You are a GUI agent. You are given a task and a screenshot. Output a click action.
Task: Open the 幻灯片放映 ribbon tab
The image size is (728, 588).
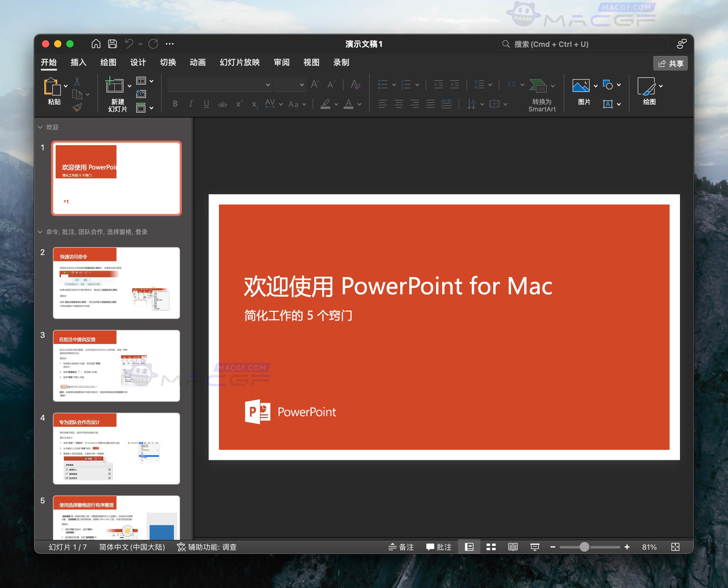pos(239,62)
